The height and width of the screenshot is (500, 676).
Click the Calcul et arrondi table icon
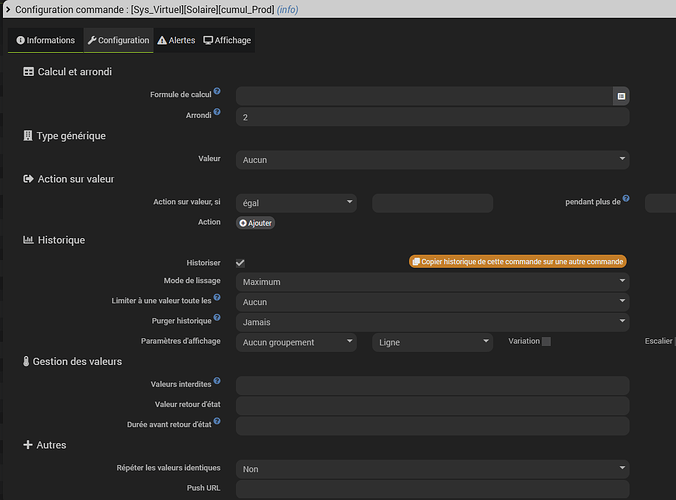pos(28,72)
